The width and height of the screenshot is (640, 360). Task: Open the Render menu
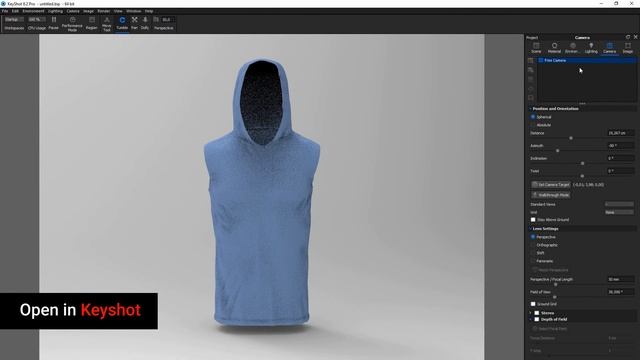[104, 11]
